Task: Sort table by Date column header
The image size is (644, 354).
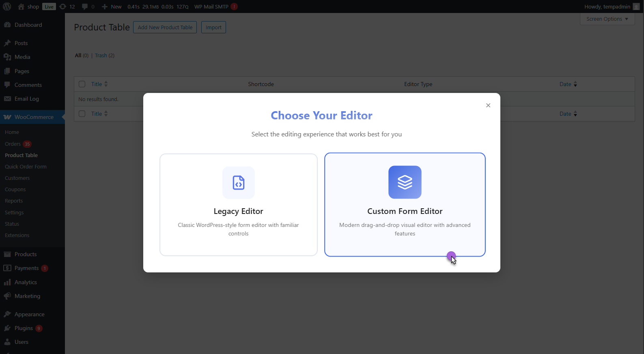Action: (565, 84)
